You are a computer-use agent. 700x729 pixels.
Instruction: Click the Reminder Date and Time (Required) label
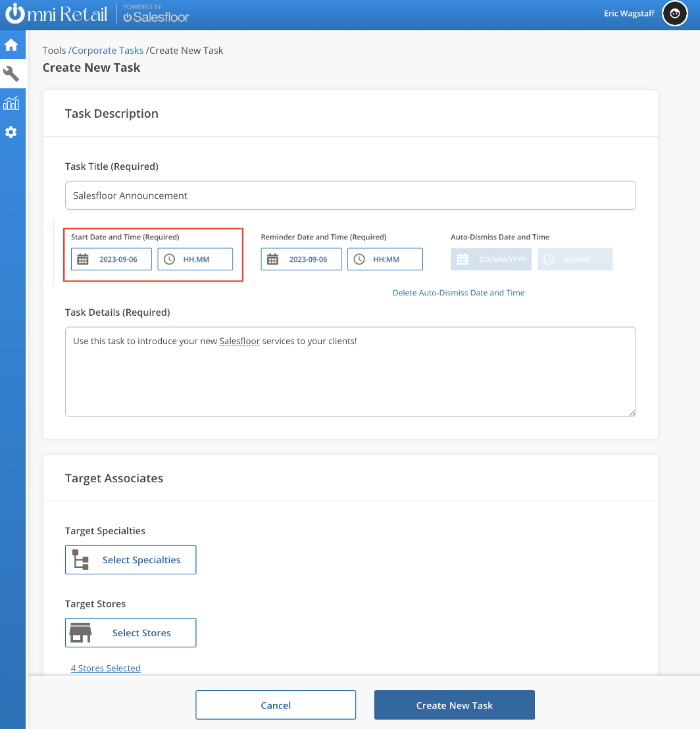point(324,237)
